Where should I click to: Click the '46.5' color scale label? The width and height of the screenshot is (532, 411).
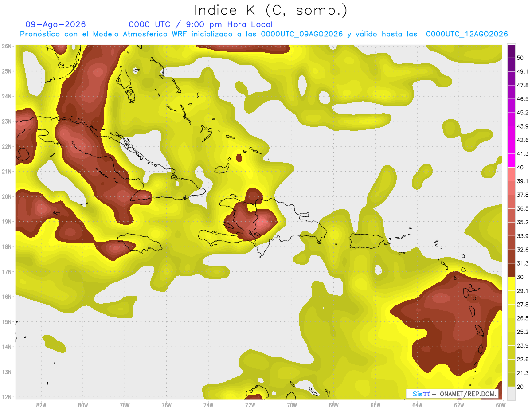click(523, 99)
